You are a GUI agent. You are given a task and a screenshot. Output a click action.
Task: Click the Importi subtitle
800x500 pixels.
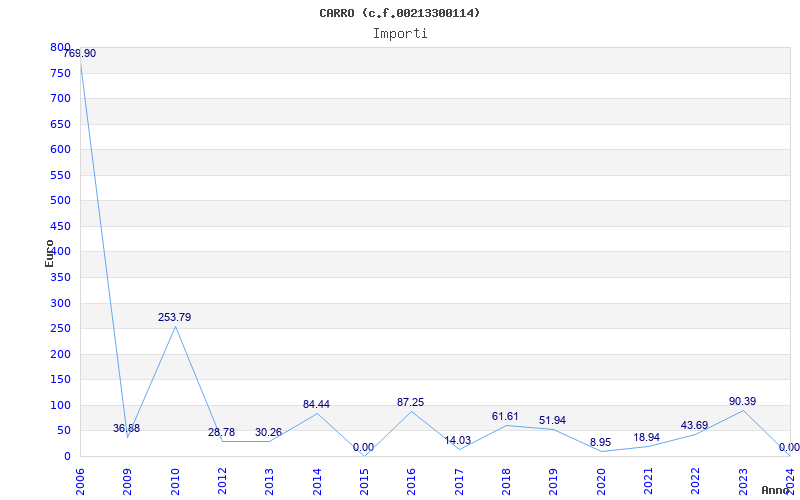pyautogui.click(x=400, y=34)
